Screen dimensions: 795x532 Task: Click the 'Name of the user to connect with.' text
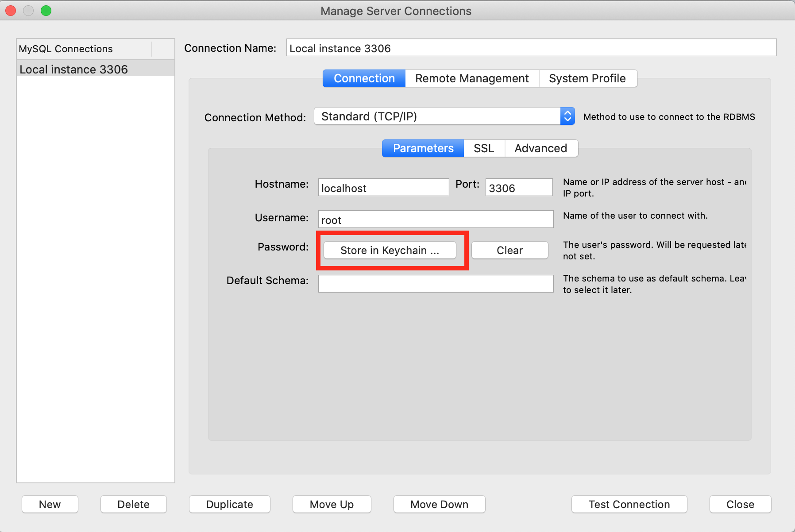coord(635,216)
